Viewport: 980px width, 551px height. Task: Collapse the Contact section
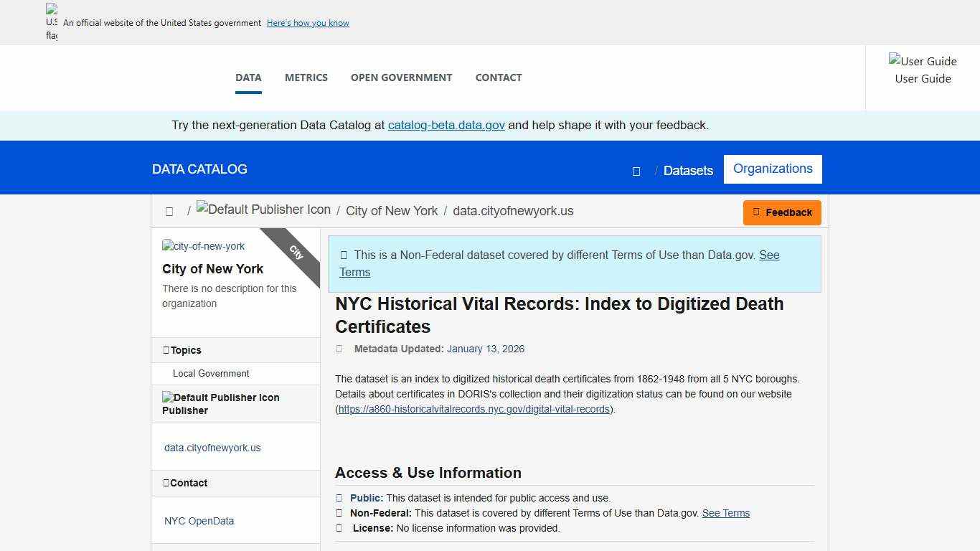[x=189, y=483]
